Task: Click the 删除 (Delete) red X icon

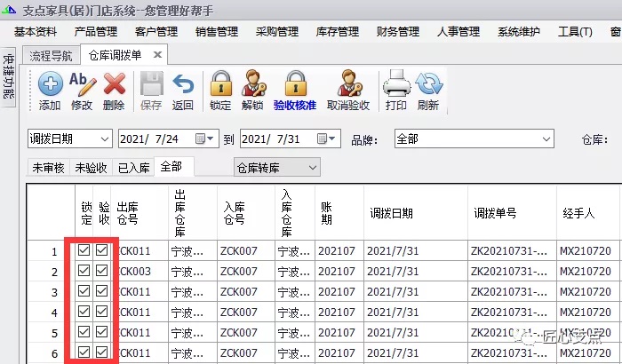Action: [x=114, y=85]
